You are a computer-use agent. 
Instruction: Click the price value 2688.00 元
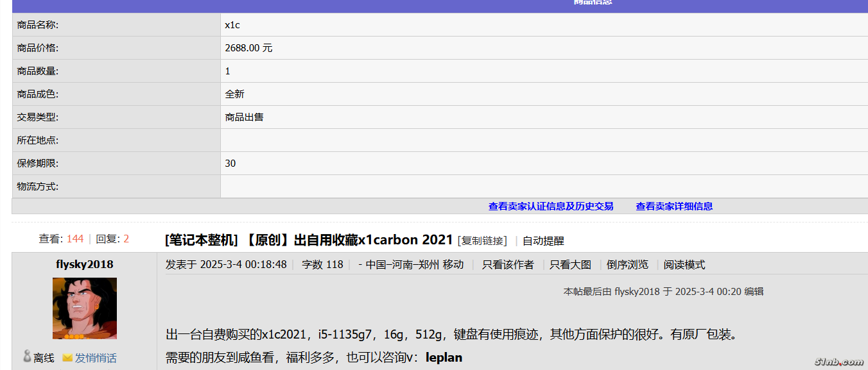(248, 48)
